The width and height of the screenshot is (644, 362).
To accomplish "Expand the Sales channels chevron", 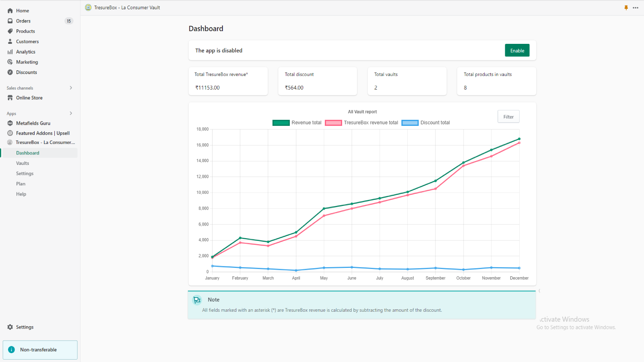I will [x=71, y=88].
